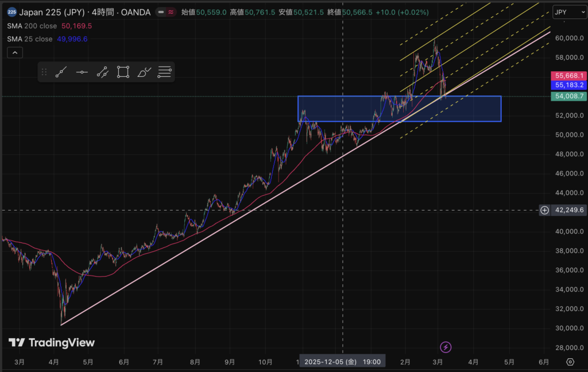Click the favorites toolbar drag handle
The height and width of the screenshot is (372, 588).
[x=45, y=72]
